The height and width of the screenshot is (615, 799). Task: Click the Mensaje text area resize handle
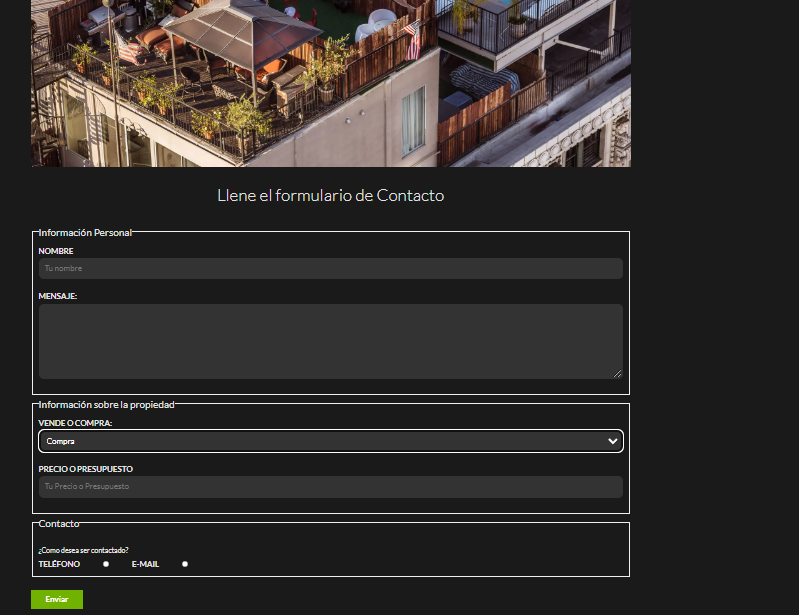(617, 374)
